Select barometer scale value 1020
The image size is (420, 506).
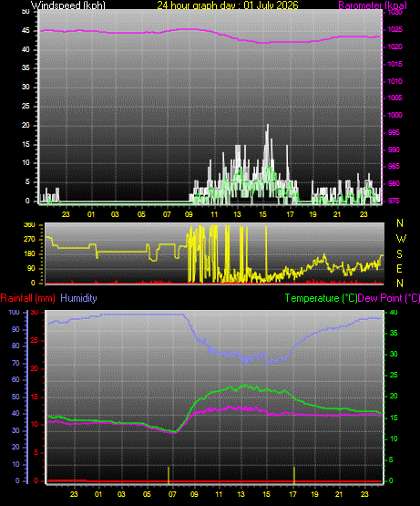(394, 47)
